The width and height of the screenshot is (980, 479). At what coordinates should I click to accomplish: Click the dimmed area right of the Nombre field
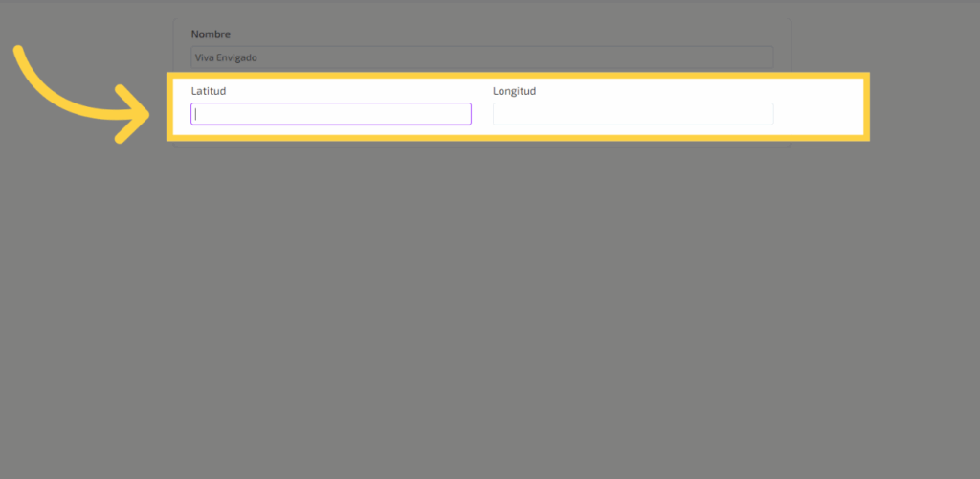pos(880,38)
